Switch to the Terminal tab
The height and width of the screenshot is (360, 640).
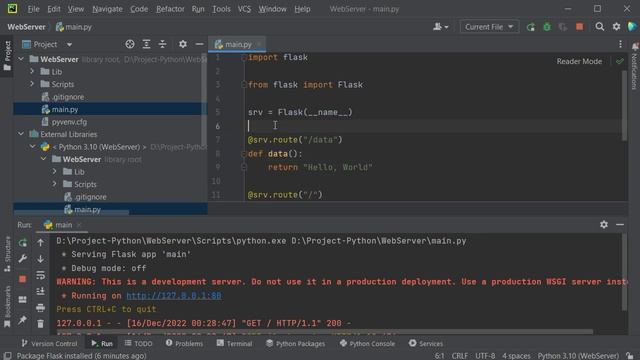tap(234, 344)
